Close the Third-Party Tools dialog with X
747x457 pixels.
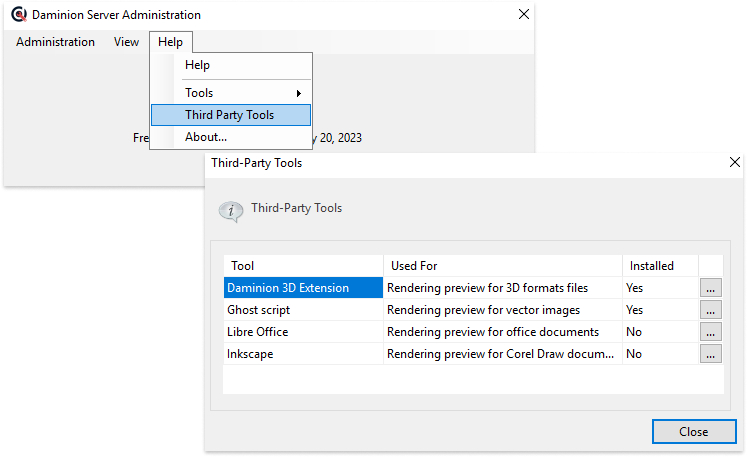coord(735,162)
